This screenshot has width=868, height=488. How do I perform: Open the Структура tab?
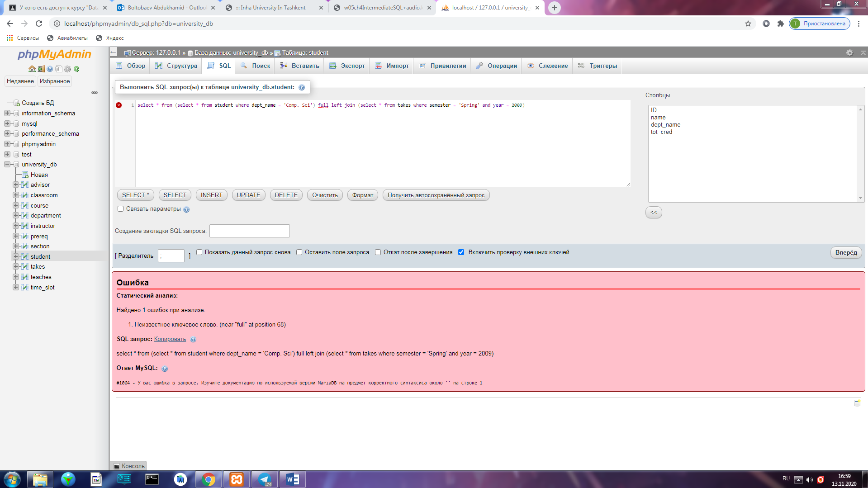click(x=176, y=66)
